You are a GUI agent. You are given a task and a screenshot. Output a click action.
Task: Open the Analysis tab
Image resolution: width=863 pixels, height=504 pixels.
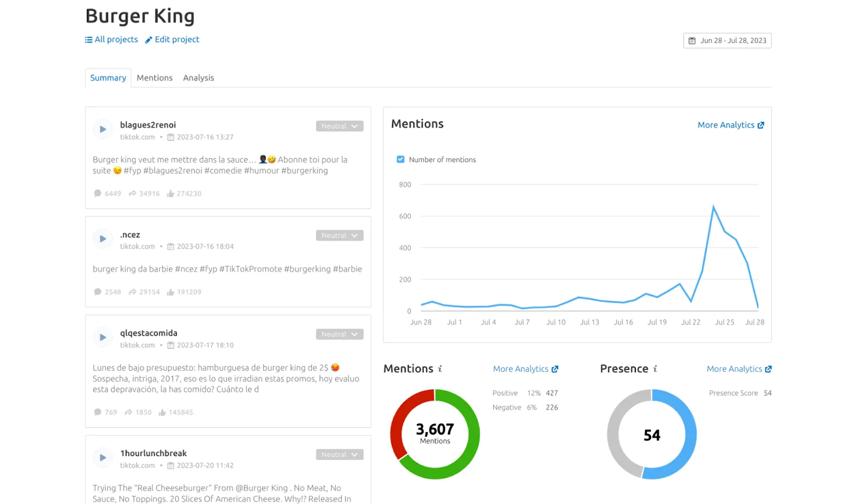(x=198, y=78)
